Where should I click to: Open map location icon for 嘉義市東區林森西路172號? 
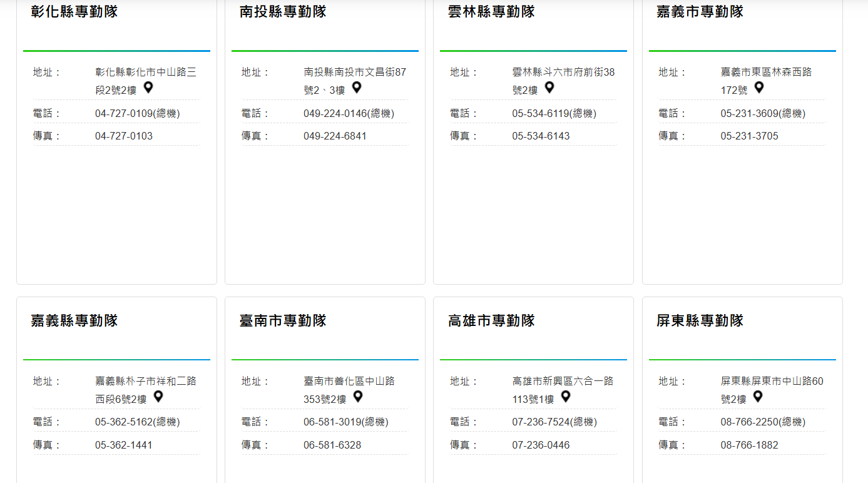point(759,88)
